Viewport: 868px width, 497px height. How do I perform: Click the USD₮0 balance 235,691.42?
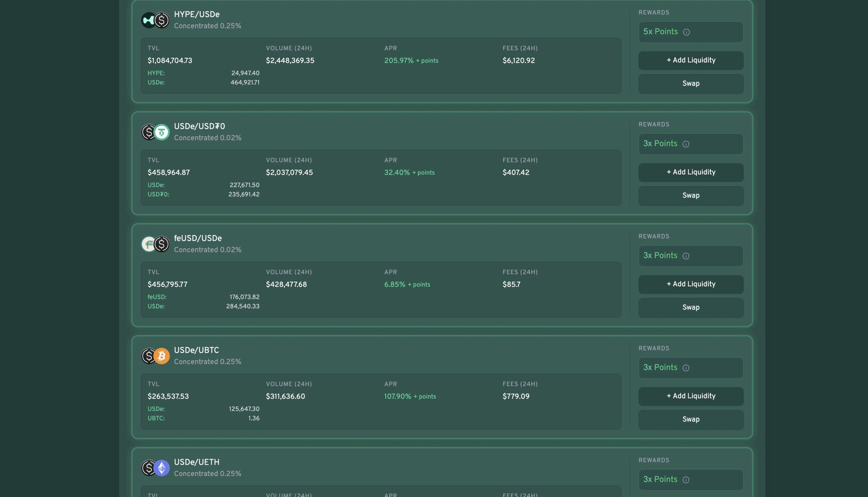(x=244, y=195)
